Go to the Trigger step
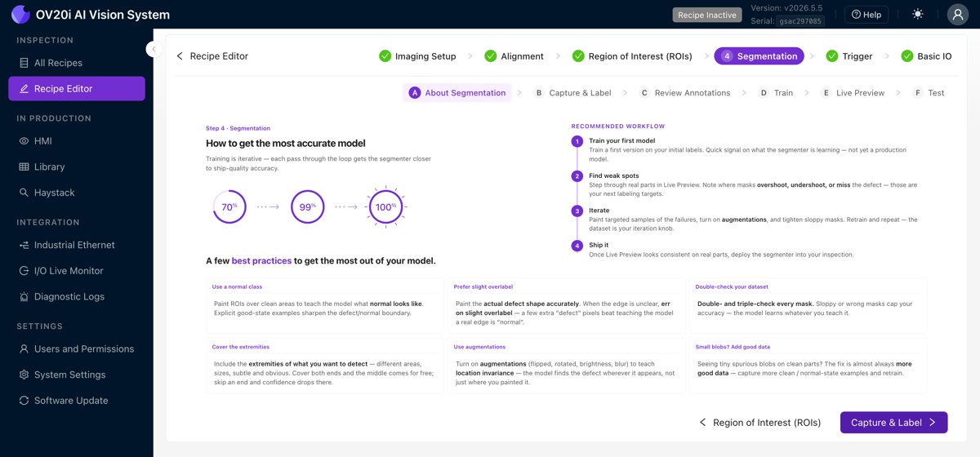The image size is (980, 457). pyautogui.click(x=849, y=56)
